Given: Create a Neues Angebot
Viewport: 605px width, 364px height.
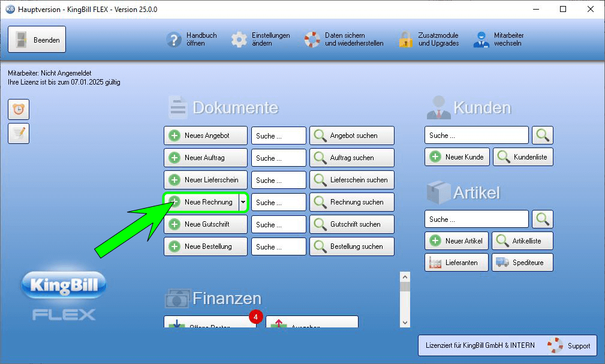Looking at the screenshot, I should 206,136.
